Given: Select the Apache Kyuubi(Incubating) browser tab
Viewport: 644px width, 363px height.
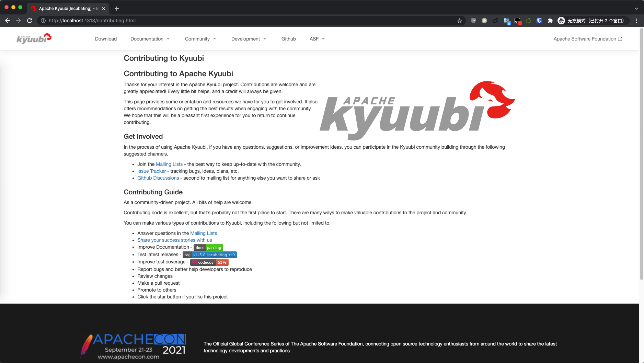Looking at the screenshot, I should pyautogui.click(x=68, y=9).
